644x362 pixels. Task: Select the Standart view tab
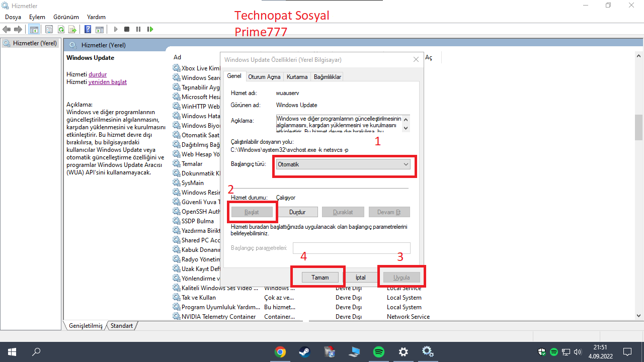[x=122, y=326]
